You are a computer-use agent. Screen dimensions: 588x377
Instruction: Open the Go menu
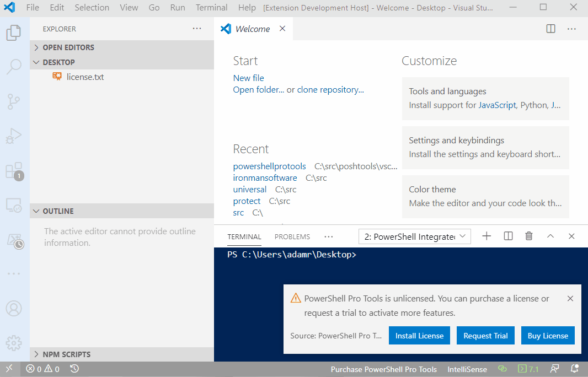[154, 8]
